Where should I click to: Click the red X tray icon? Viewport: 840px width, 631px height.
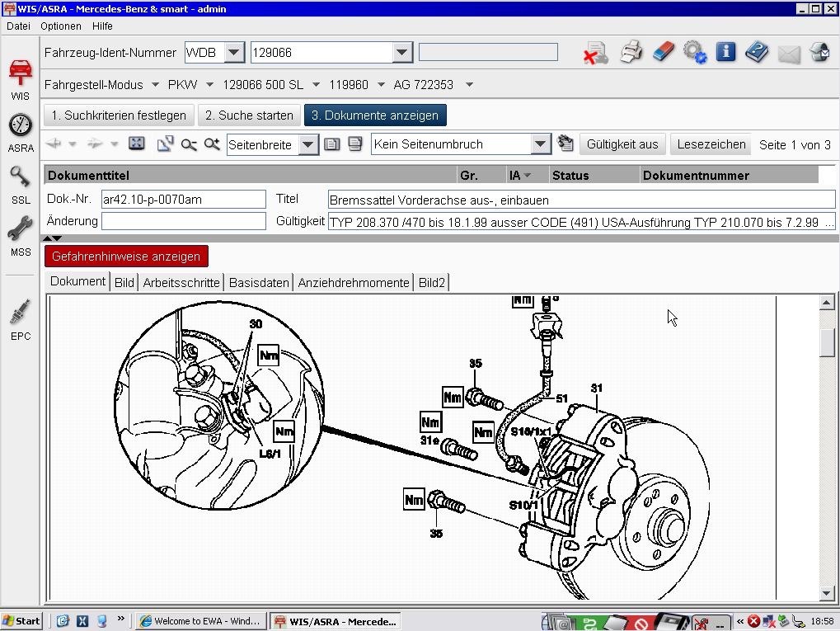(x=753, y=621)
